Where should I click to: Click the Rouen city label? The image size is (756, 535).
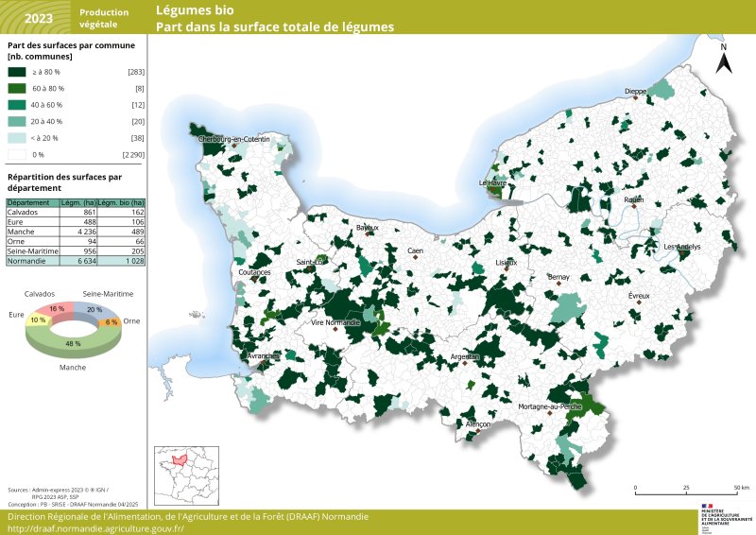pos(633,199)
